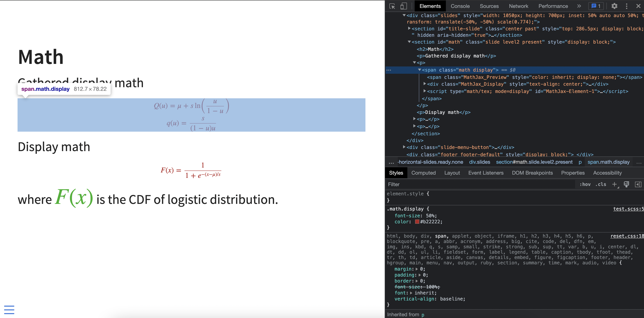Open the Properties sub-tab
This screenshot has height=318, width=644.
[573, 173]
